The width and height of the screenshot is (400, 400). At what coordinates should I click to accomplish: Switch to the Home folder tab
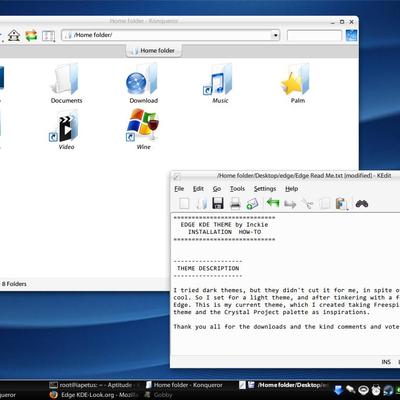click(x=154, y=51)
